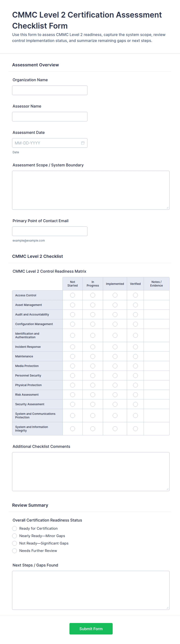Image resolution: width=180 pixels, height=644 pixels.
Task: Click the Primary Point of Contact Email field
Action: pyautogui.click(x=50, y=231)
